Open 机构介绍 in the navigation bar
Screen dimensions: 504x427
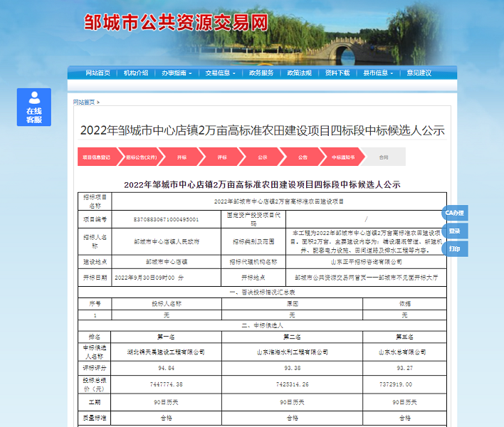(136, 73)
